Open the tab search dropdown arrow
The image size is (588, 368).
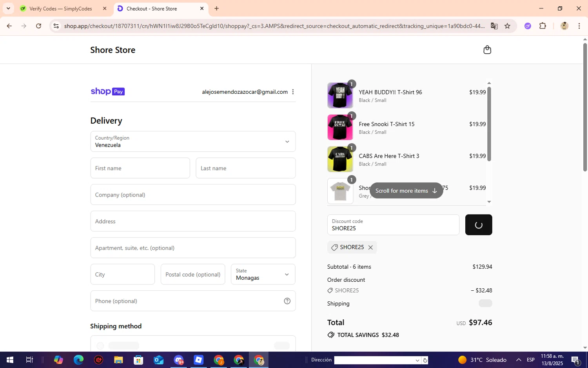[8, 8]
